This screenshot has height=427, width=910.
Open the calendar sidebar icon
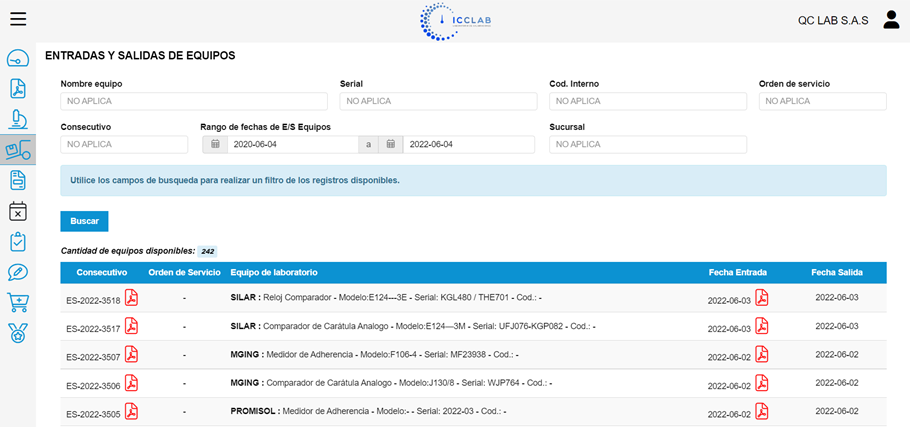(18, 211)
